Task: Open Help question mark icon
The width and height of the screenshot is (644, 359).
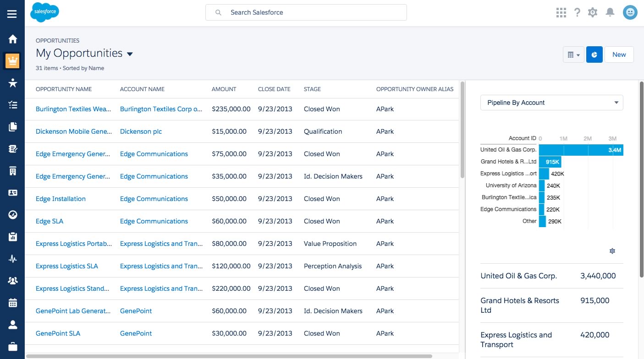Action: [577, 12]
